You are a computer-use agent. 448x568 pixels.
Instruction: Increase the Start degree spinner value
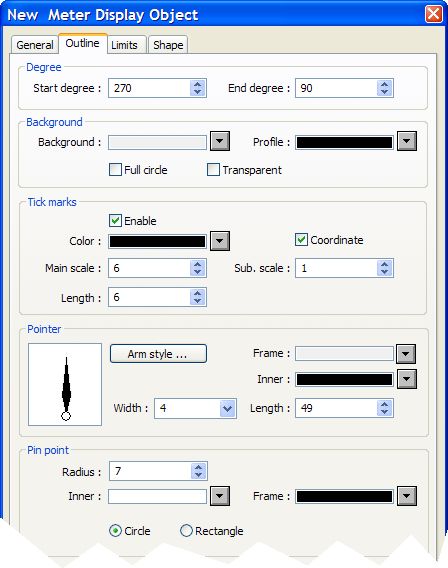pos(197,84)
